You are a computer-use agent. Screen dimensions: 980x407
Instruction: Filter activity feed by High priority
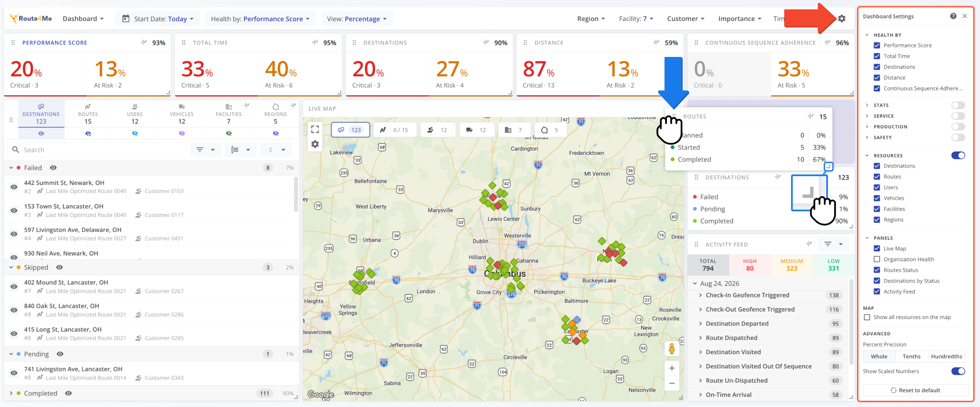(x=750, y=265)
